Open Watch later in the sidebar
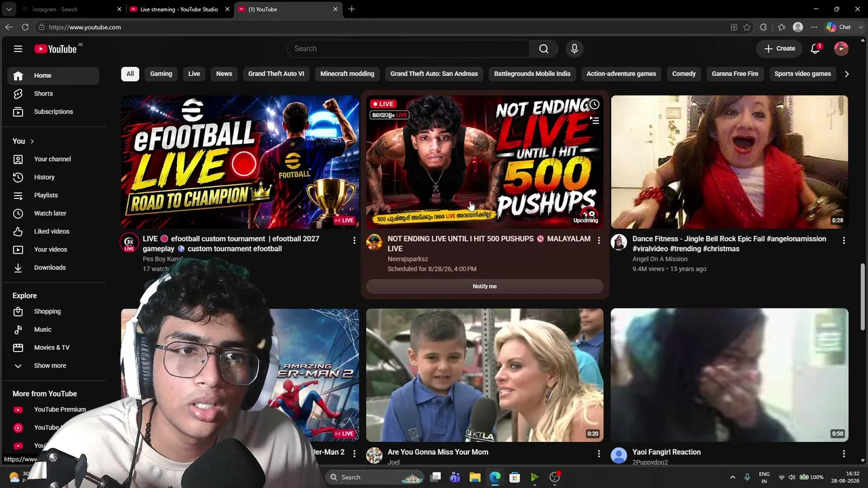Screen dimensions: 868x488 pyautogui.click(x=54, y=213)
